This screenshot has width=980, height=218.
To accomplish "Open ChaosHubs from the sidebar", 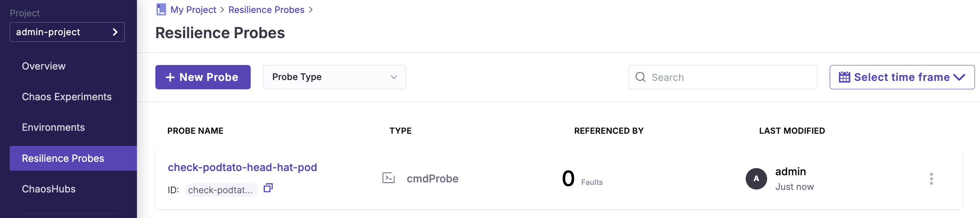I will [x=49, y=189].
